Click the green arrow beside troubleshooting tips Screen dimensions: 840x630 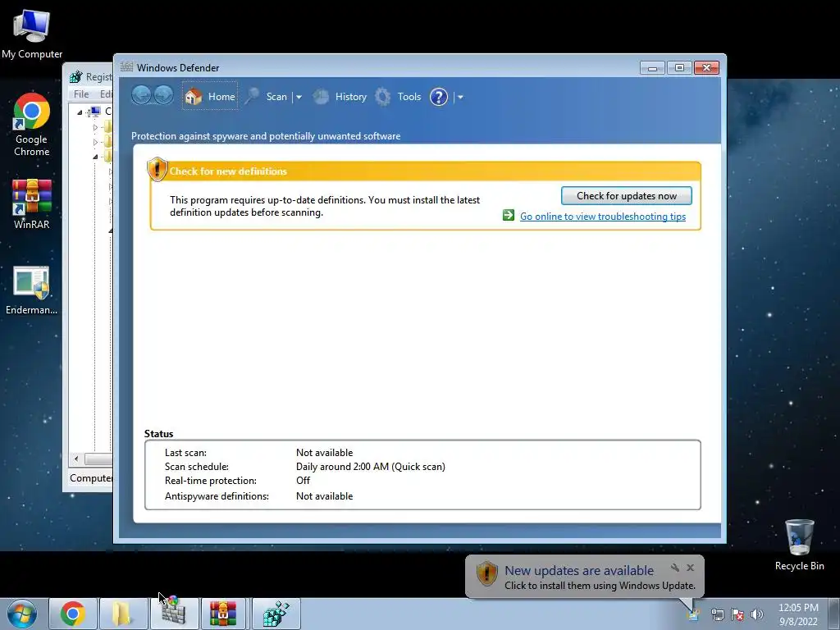point(509,216)
